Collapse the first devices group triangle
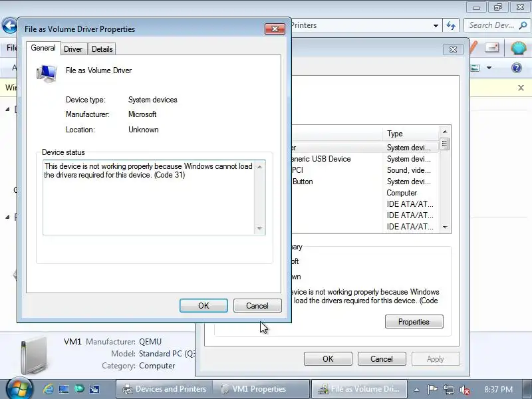Image resolution: width=532 pixels, height=399 pixels. point(7,109)
